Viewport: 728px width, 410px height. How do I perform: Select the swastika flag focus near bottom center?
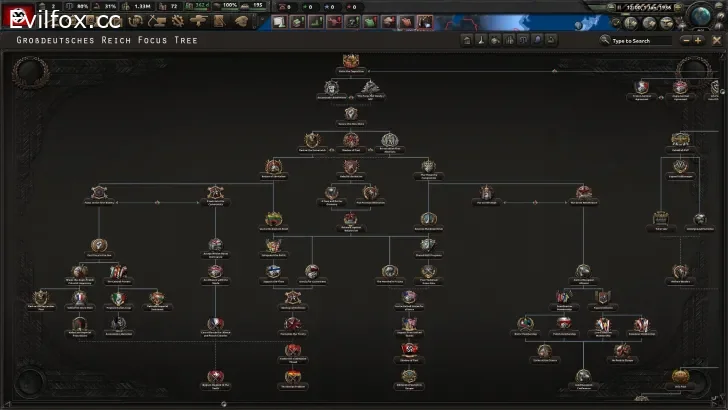coord(410,348)
